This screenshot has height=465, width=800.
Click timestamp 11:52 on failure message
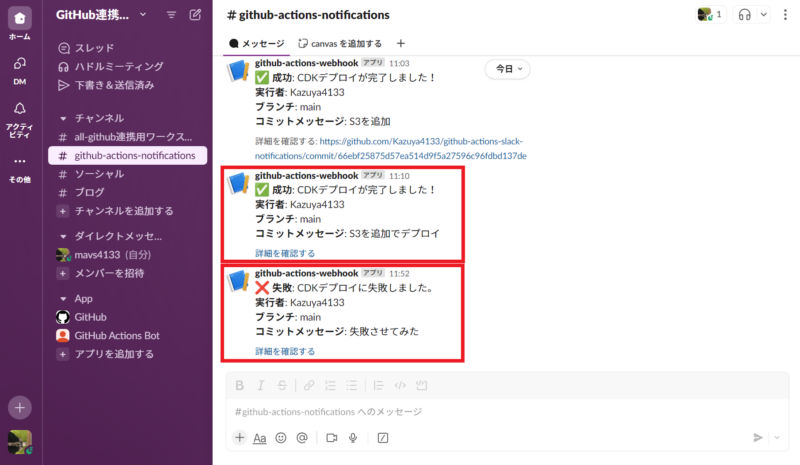[x=399, y=274]
